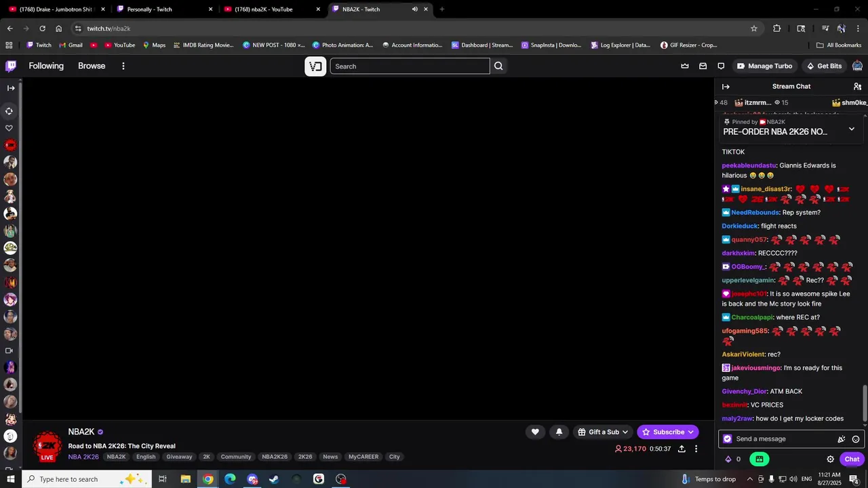Image resolution: width=868 pixels, height=488 pixels.
Task: Show hidden system tray icons chevron
Action: (751, 479)
